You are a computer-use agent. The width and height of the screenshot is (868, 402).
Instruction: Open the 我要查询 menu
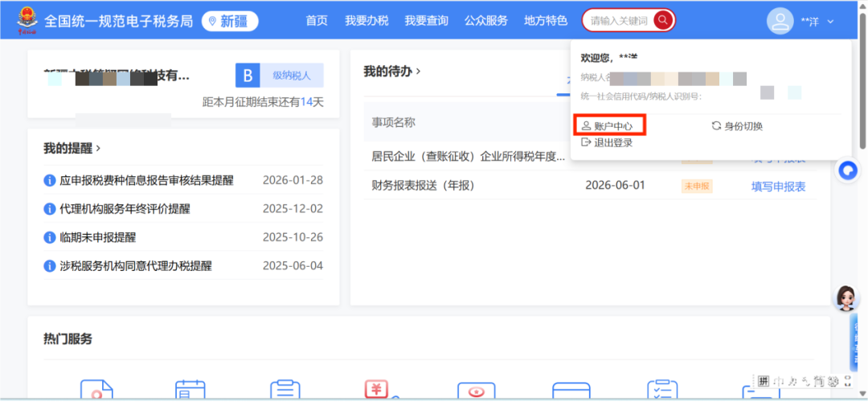pos(426,21)
